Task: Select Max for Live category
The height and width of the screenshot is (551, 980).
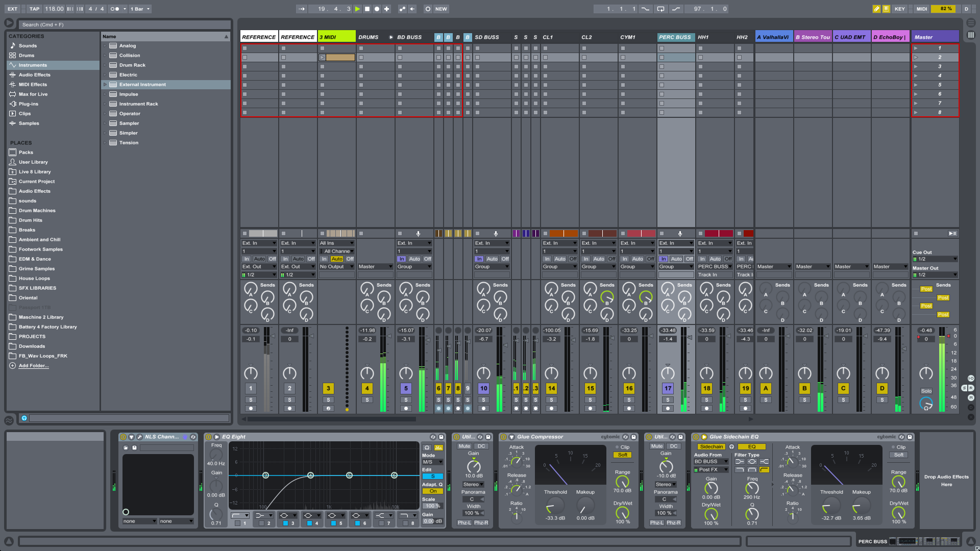Action: [33, 94]
